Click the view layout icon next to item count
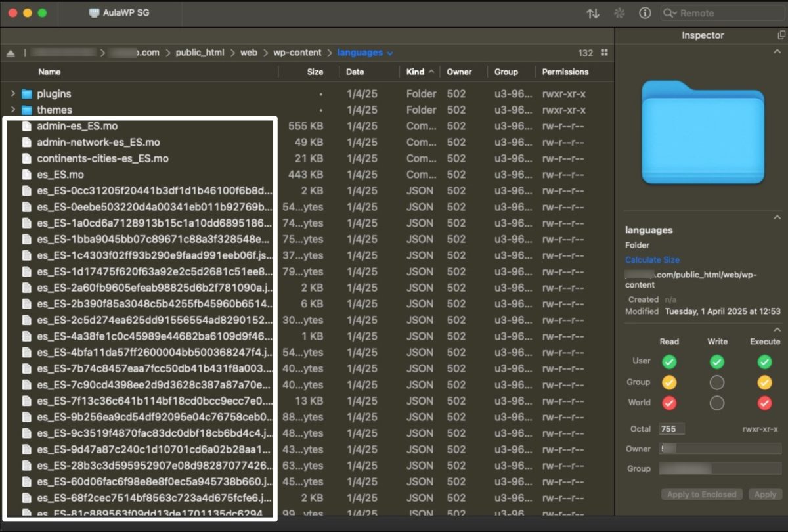788x532 pixels. point(603,52)
